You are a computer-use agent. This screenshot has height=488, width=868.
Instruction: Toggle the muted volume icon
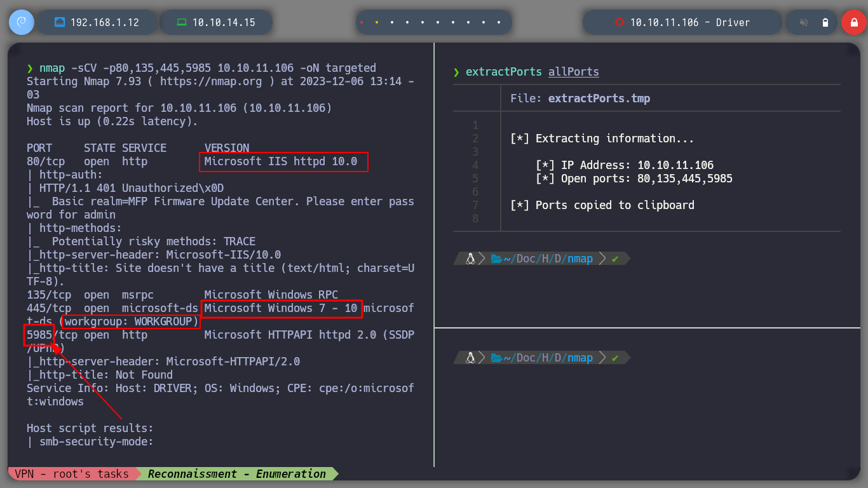(804, 22)
